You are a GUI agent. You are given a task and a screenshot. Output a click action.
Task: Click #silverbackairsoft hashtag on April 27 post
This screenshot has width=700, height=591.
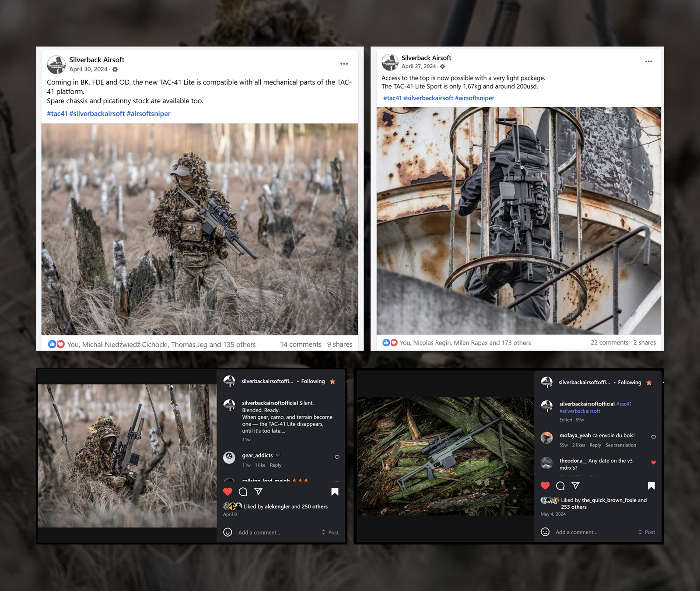click(x=428, y=98)
